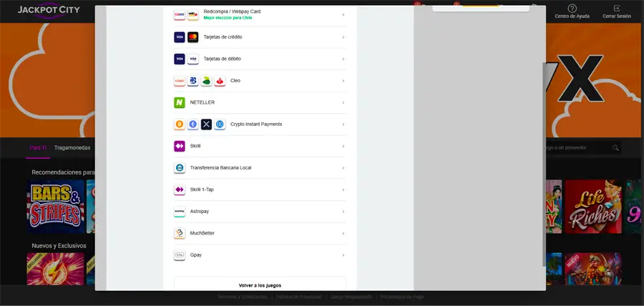644x306 pixels.
Task: Expand the Transferencia Bancaria Local chevron
Action: coord(343,168)
